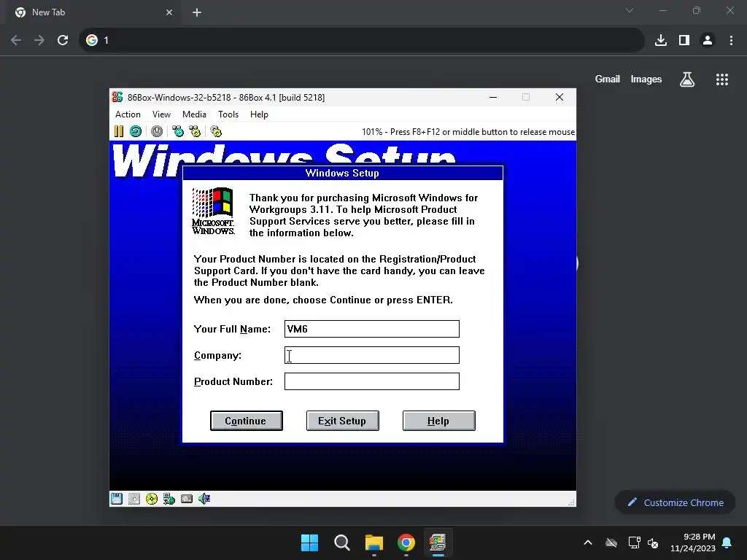Image resolution: width=747 pixels, height=560 pixels.
Task: Pause the emulation with the pause icon
Action: coord(119,131)
